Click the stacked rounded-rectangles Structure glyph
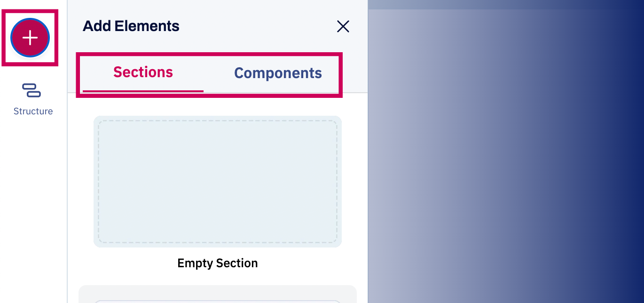Viewport: 644px width, 303px height. [x=31, y=90]
